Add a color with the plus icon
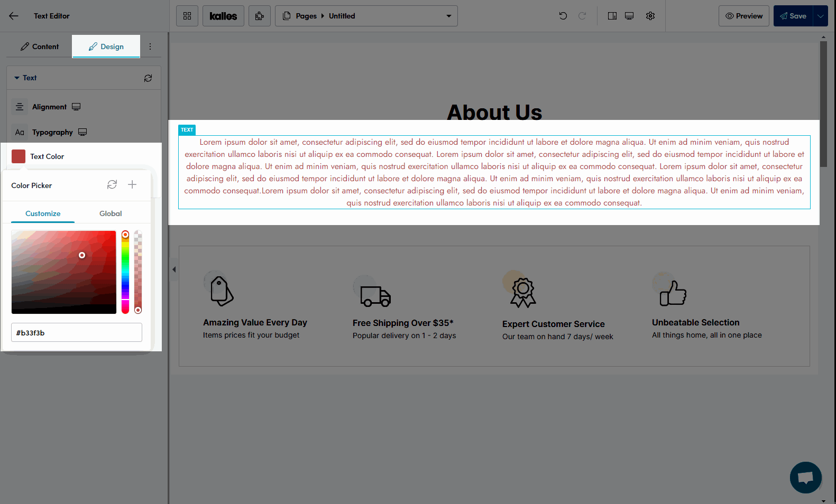 point(132,184)
